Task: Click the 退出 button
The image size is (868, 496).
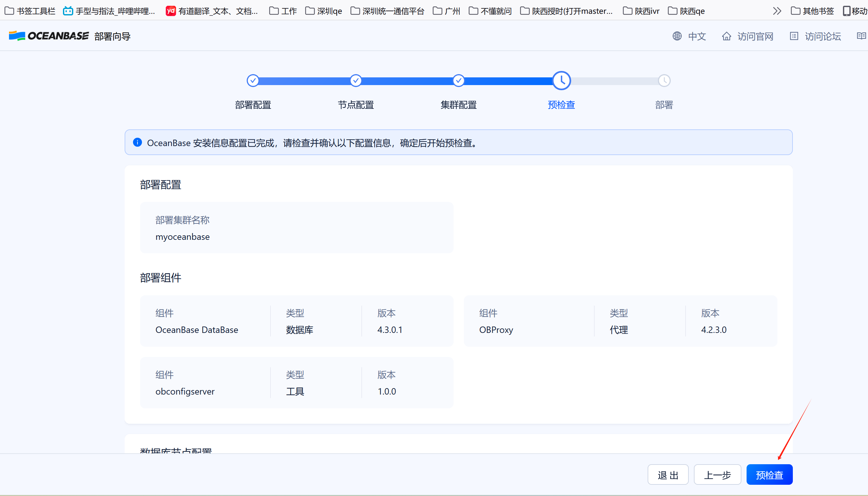Action: point(668,474)
